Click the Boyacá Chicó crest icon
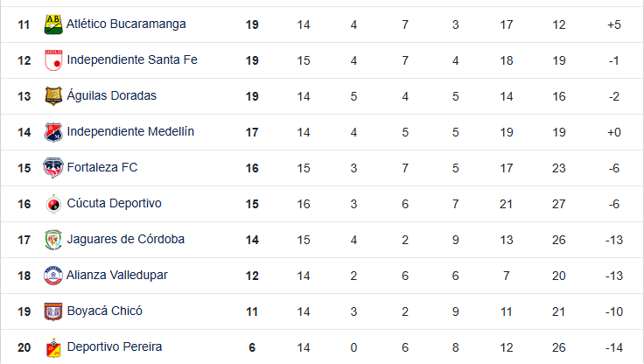Viewport: 644px width, 364px height. pos(53,311)
